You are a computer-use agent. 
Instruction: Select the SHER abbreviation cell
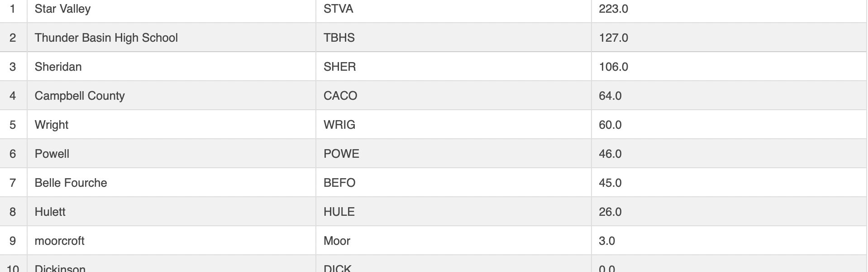[339, 67]
